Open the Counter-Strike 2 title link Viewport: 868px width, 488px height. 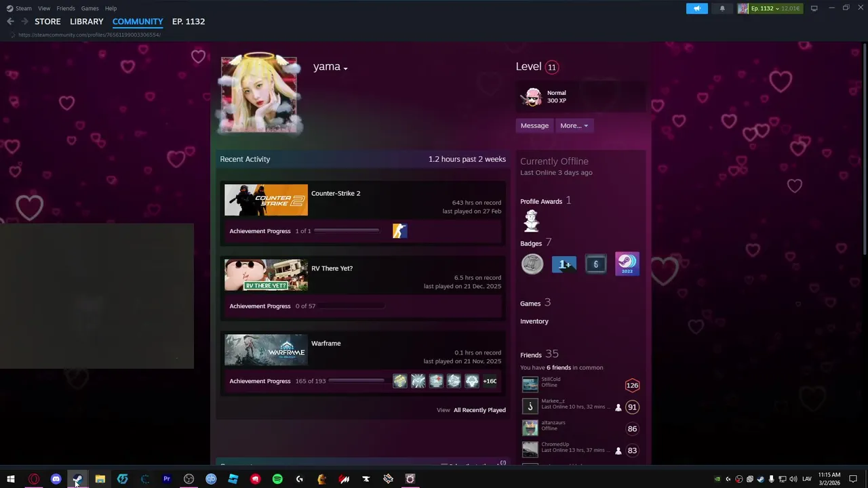pos(336,193)
